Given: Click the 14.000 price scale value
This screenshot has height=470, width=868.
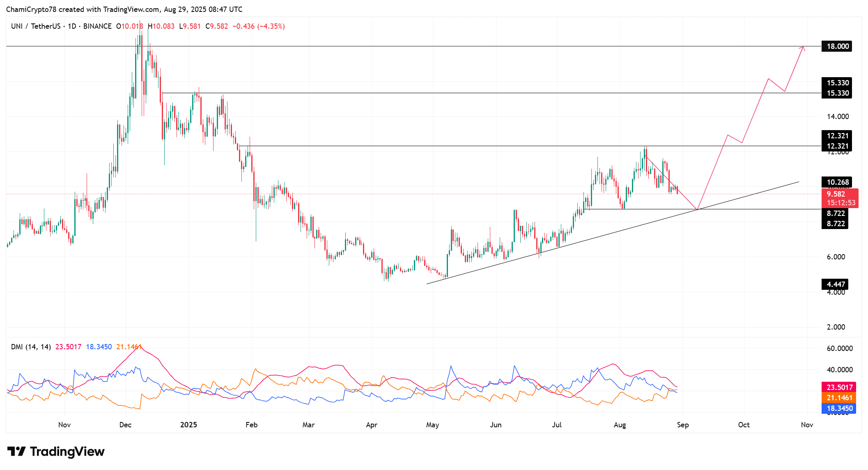Looking at the screenshot, I should coord(838,117).
